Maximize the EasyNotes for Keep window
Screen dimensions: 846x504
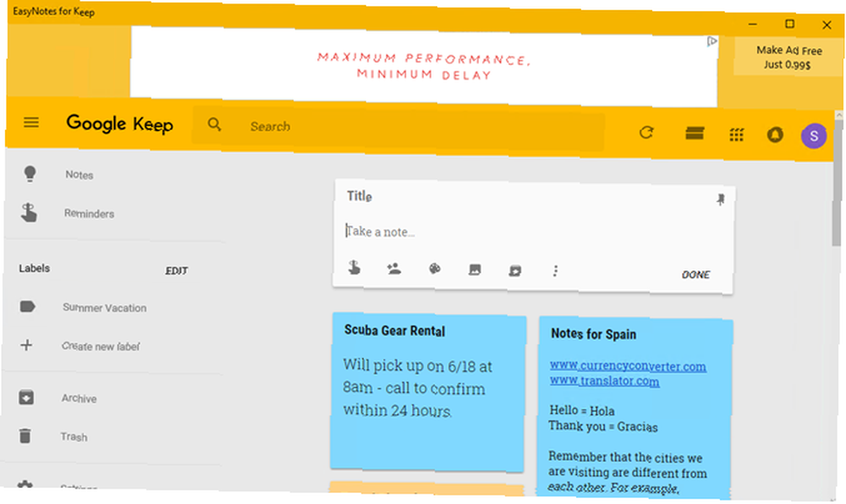(789, 25)
